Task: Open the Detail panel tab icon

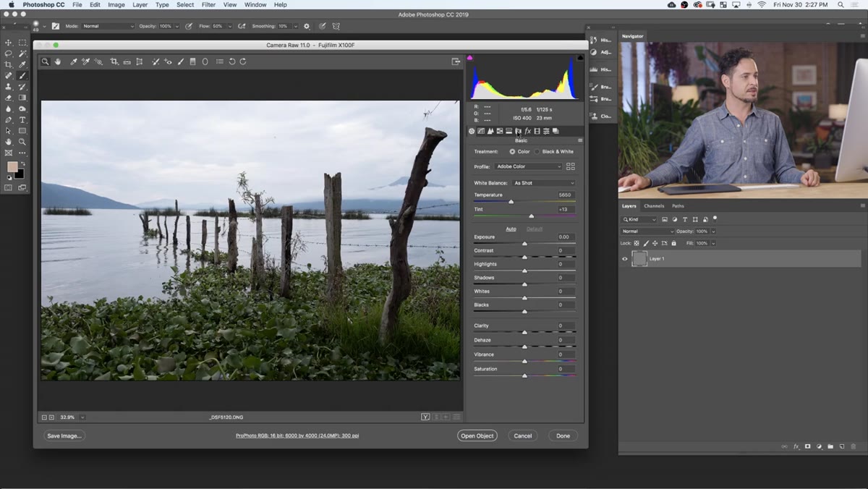Action: pyautogui.click(x=490, y=131)
